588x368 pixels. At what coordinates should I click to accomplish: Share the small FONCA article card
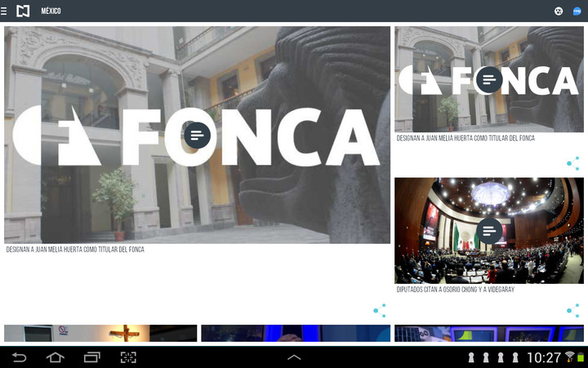point(573,164)
